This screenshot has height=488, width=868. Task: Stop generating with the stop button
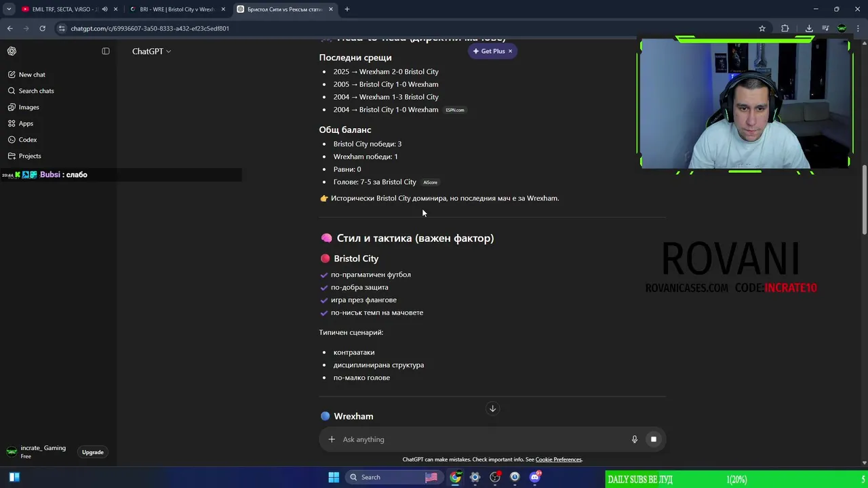(x=654, y=439)
